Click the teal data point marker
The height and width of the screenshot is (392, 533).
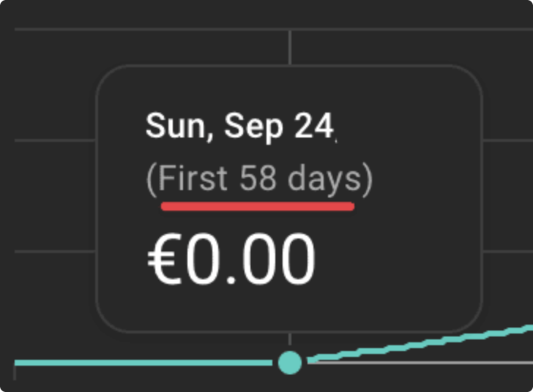click(x=290, y=362)
